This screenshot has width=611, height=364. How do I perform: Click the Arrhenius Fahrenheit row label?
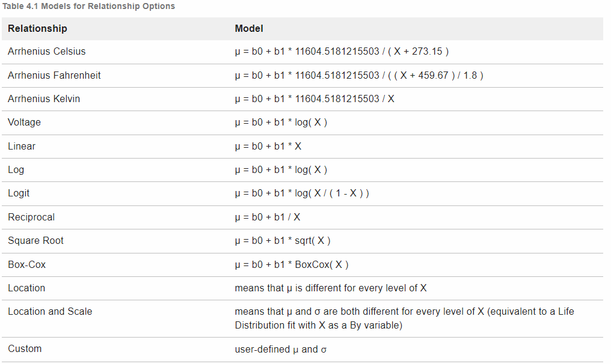54,76
